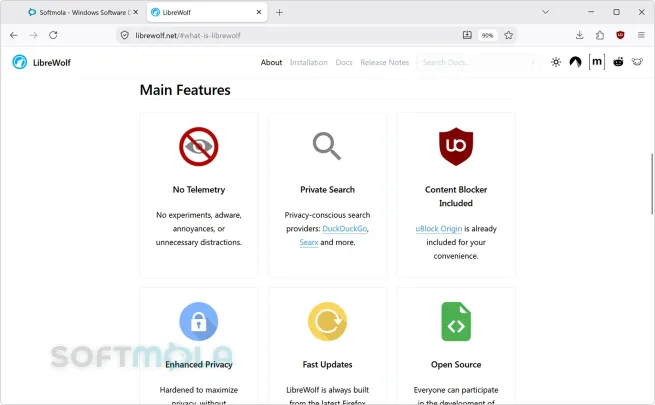The width and height of the screenshot is (655, 405).
Task: Click the Open Source code file icon
Action: (456, 321)
